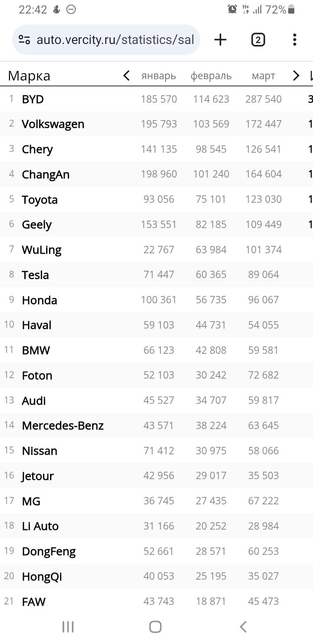Sort by the февраль column header
313x644 pixels.
click(211, 76)
